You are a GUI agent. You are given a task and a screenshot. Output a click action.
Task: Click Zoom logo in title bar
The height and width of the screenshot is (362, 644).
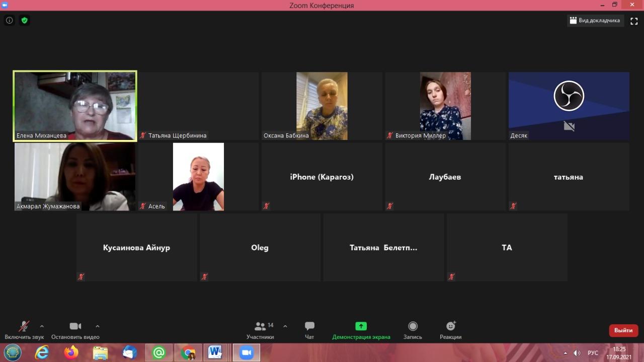pyautogui.click(x=5, y=5)
